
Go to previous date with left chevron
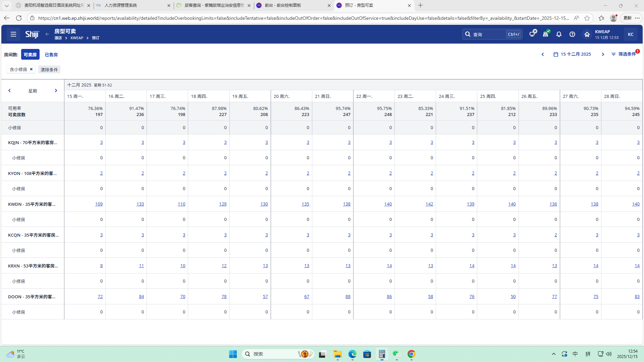pyautogui.click(x=542, y=54)
